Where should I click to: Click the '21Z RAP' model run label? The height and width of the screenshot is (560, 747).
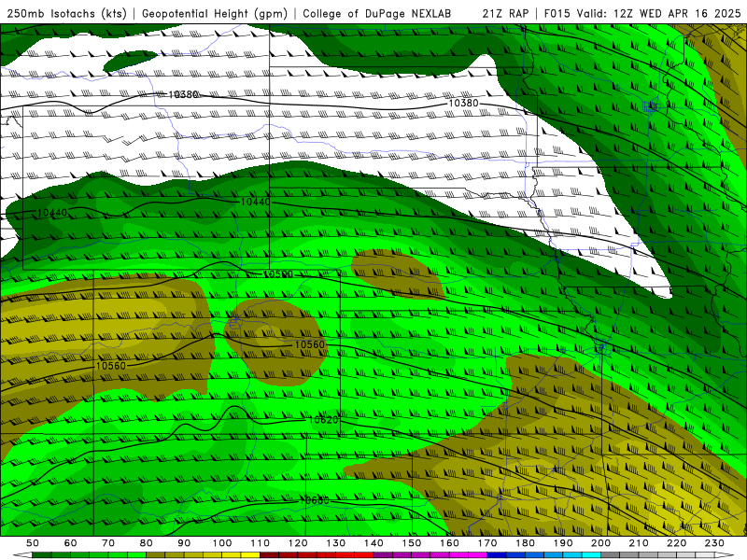coord(505,14)
